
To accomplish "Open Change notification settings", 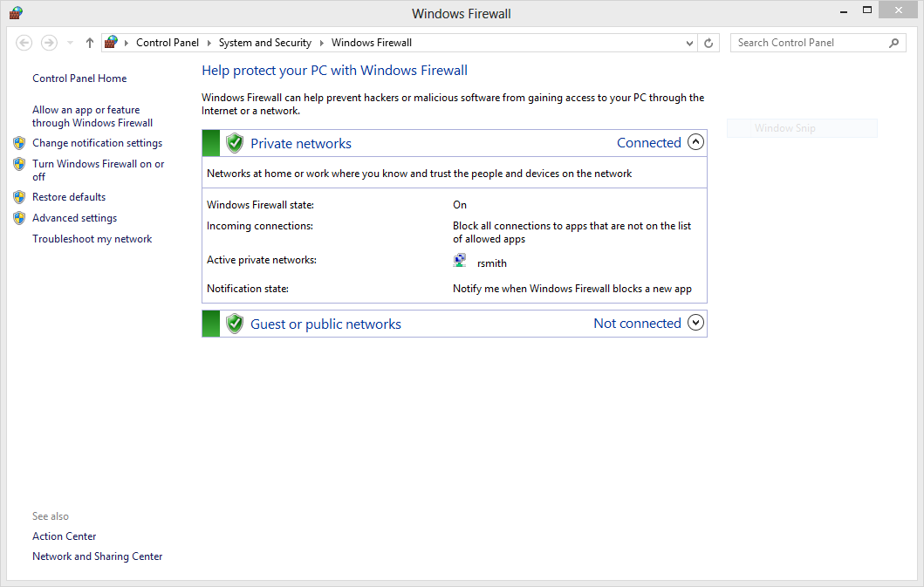I will coord(97,143).
